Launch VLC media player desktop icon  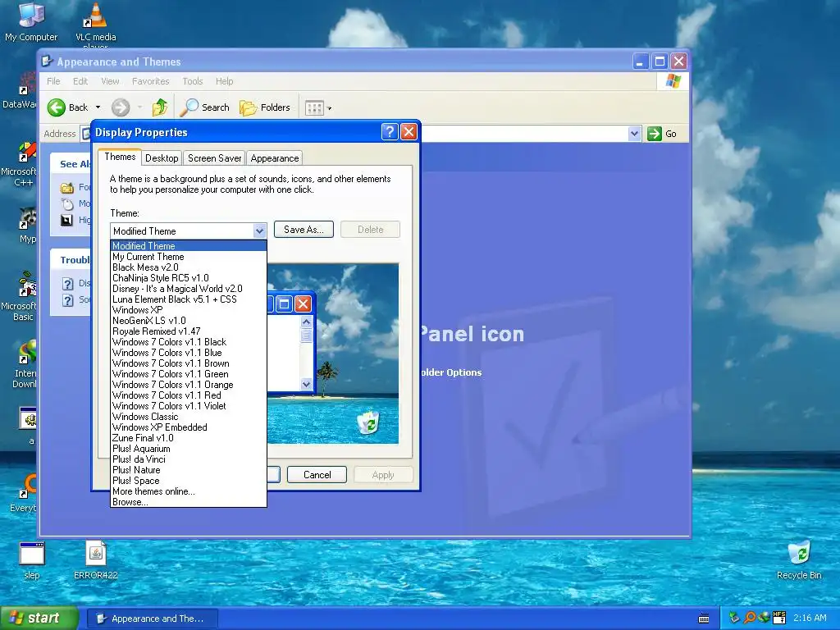[x=95, y=21]
